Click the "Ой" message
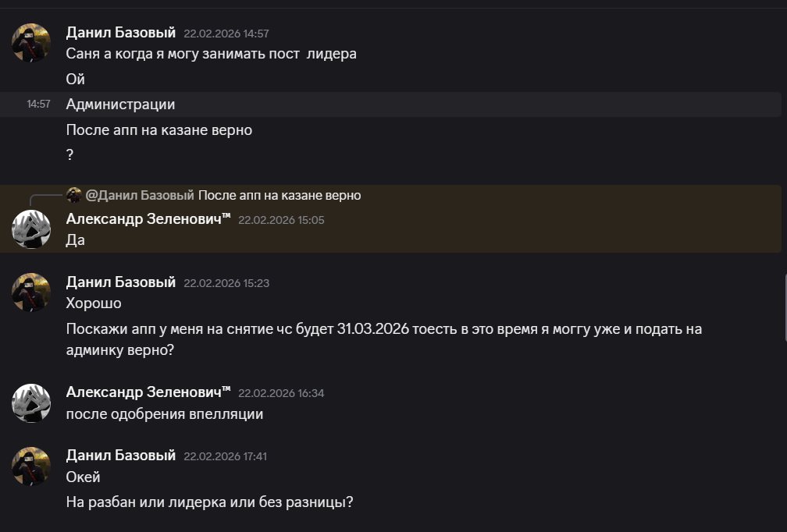Image resolution: width=787 pixels, height=532 pixels. [74, 79]
